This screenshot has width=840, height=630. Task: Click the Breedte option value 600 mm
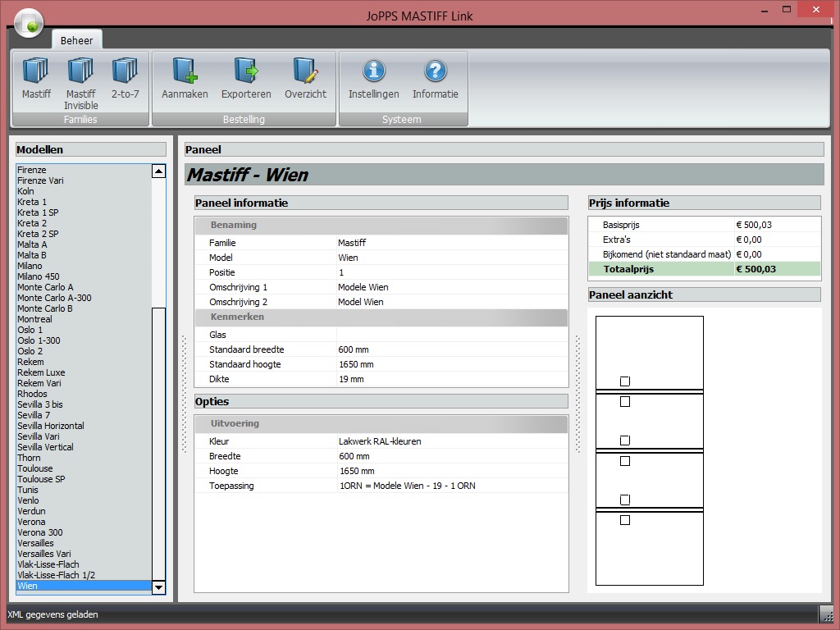354,456
